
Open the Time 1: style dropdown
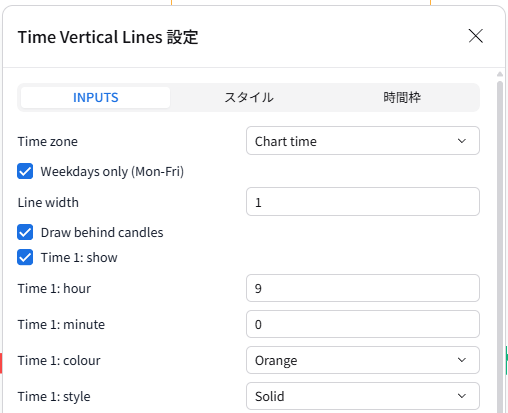[x=363, y=396]
